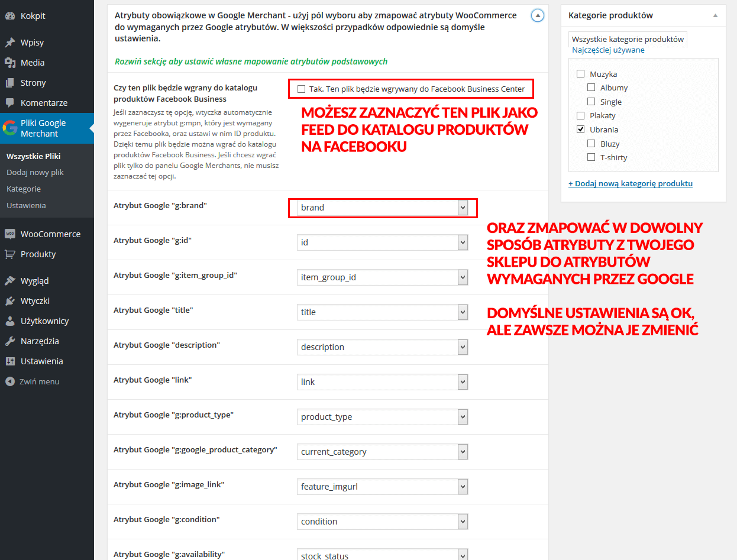
Task: Enable Facebook Business Center upload checkbox
Action: (x=302, y=89)
